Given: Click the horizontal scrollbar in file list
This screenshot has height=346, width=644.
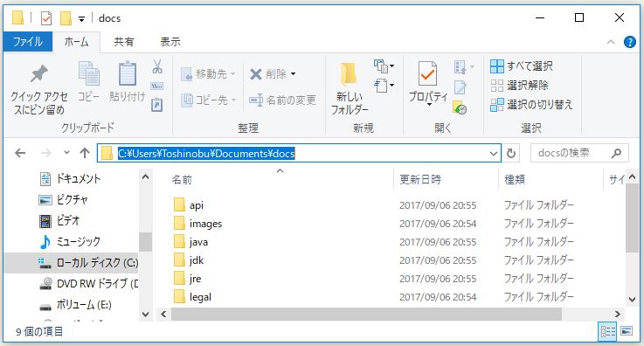Looking at the screenshot, I should tap(366, 314).
